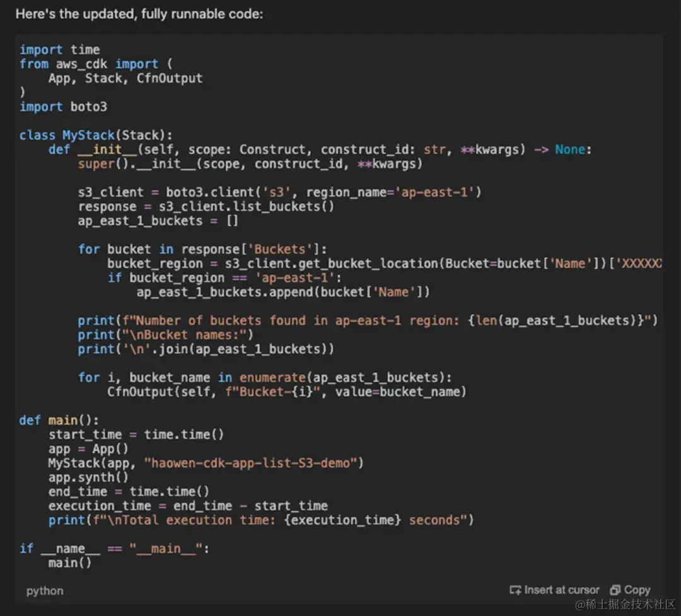Click the 'haowen-cdk-app-list-S3-demo' string

pos(250,463)
